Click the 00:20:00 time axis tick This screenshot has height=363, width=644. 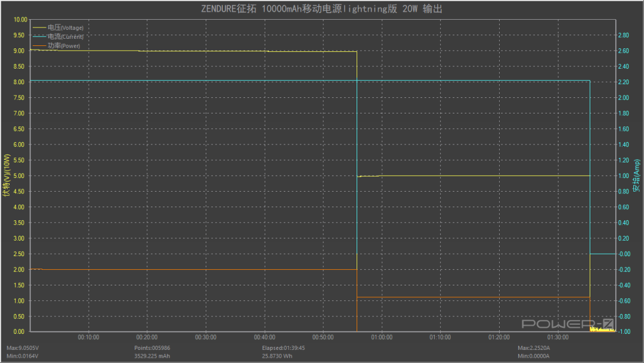pyautogui.click(x=147, y=337)
